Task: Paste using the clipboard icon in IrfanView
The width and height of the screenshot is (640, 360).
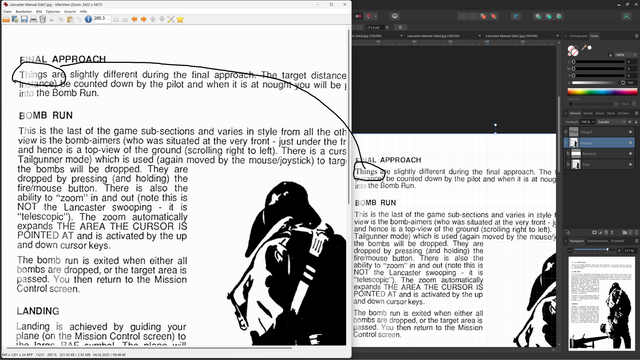Action: point(70,20)
